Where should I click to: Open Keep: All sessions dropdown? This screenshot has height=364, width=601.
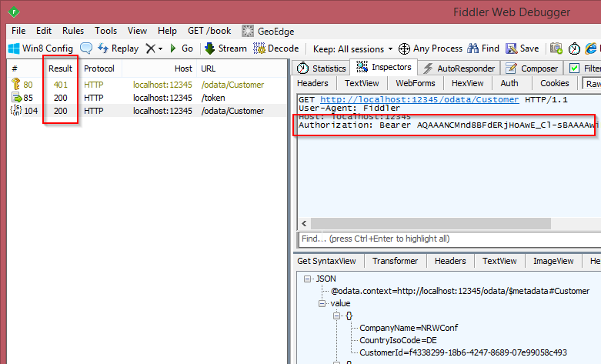tap(352, 49)
